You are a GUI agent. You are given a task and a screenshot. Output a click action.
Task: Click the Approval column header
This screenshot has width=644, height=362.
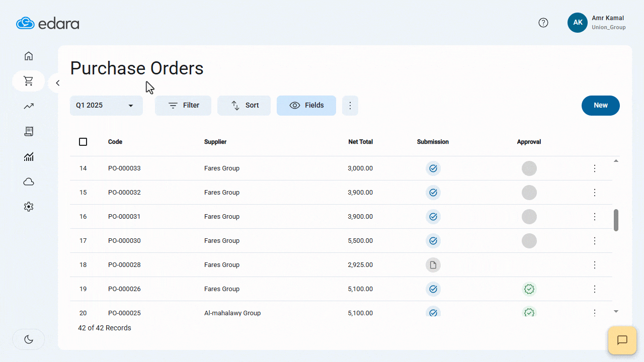(529, 142)
